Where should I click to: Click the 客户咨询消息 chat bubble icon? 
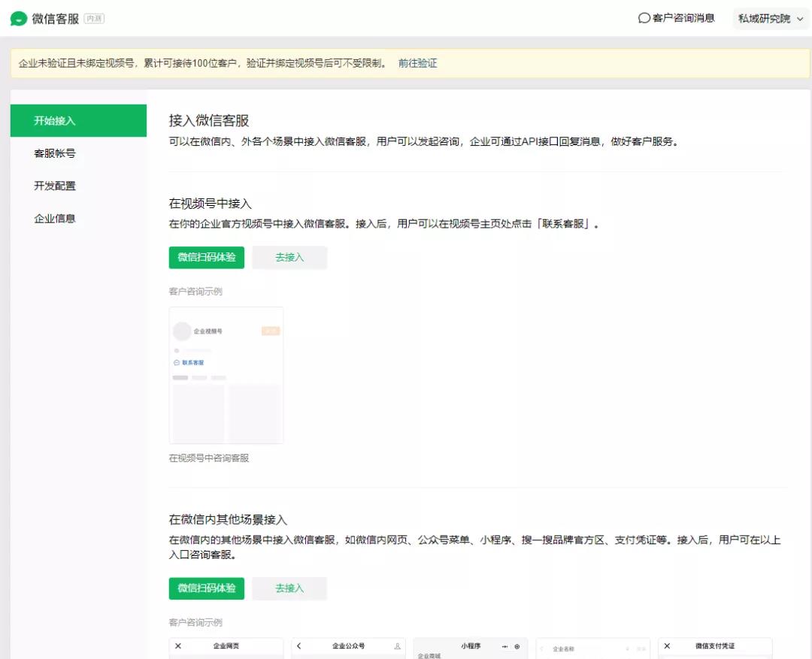pyautogui.click(x=644, y=18)
